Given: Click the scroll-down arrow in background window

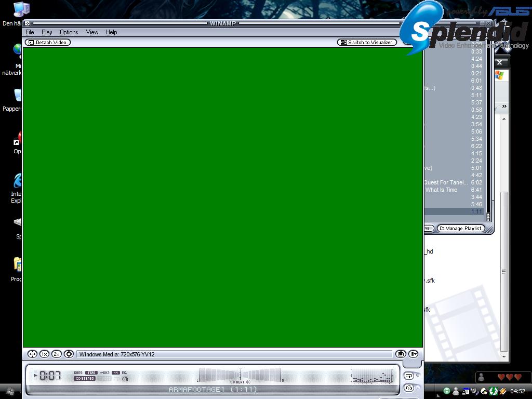Looking at the screenshot, I should [x=504, y=357].
